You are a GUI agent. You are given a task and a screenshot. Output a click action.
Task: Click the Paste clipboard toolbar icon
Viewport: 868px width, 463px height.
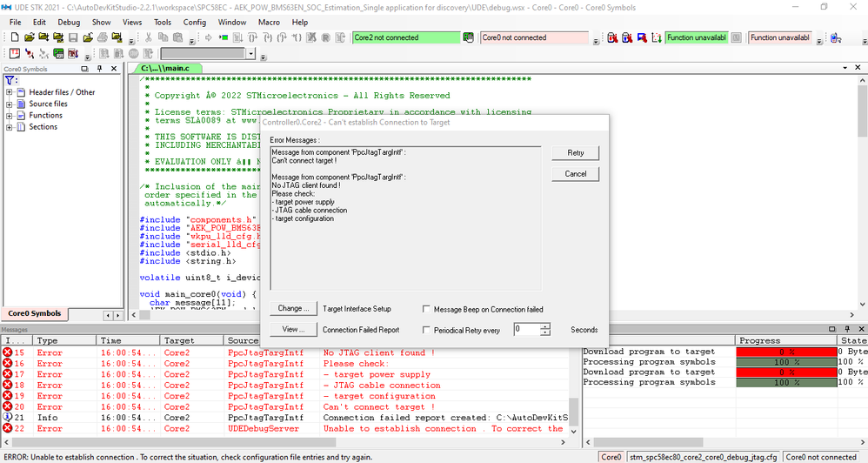click(x=177, y=37)
